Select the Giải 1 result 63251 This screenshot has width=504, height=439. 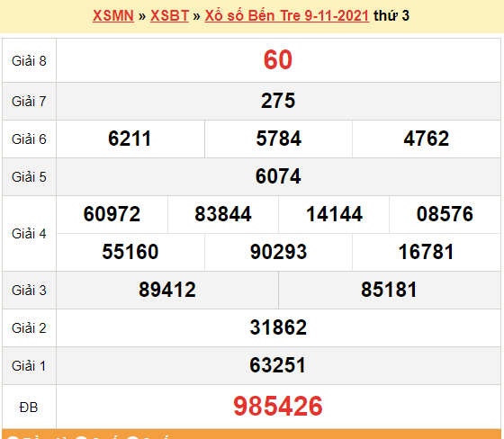pyautogui.click(x=278, y=366)
